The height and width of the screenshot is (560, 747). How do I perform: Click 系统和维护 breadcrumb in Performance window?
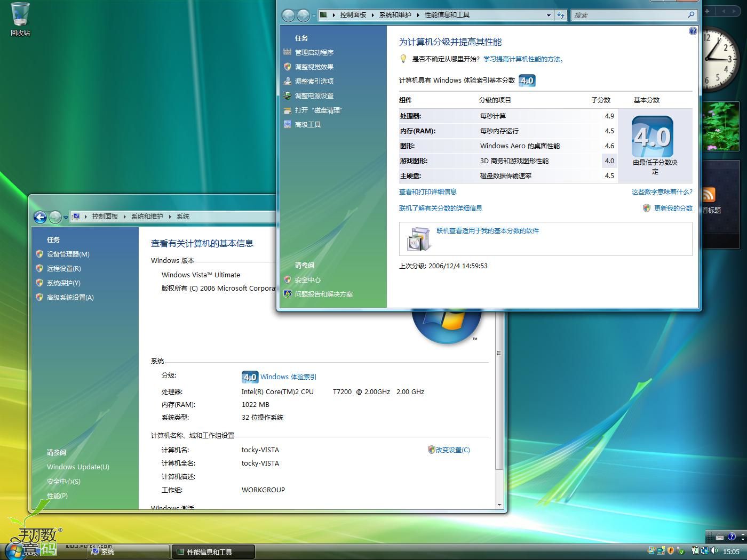tap(395, 15)
